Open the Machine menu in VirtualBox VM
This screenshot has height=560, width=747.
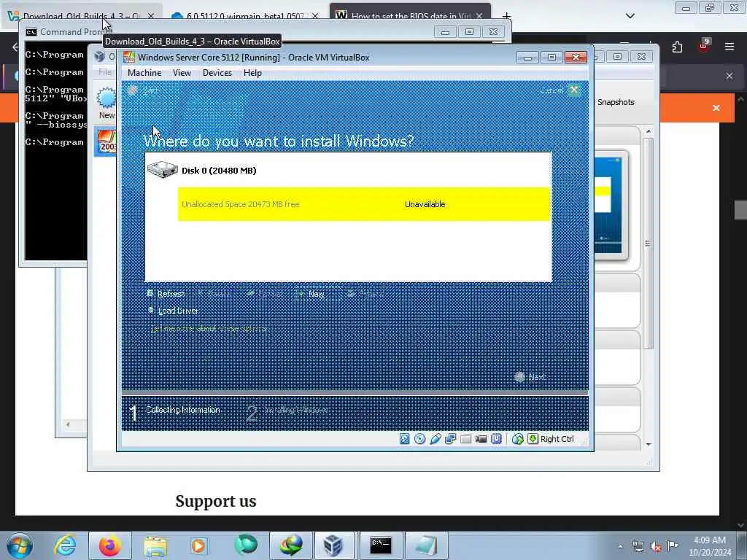144,73
